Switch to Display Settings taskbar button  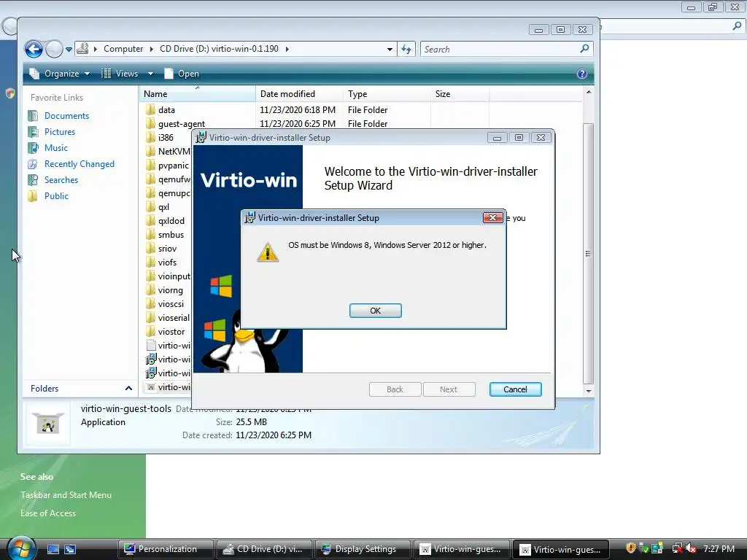363,549
